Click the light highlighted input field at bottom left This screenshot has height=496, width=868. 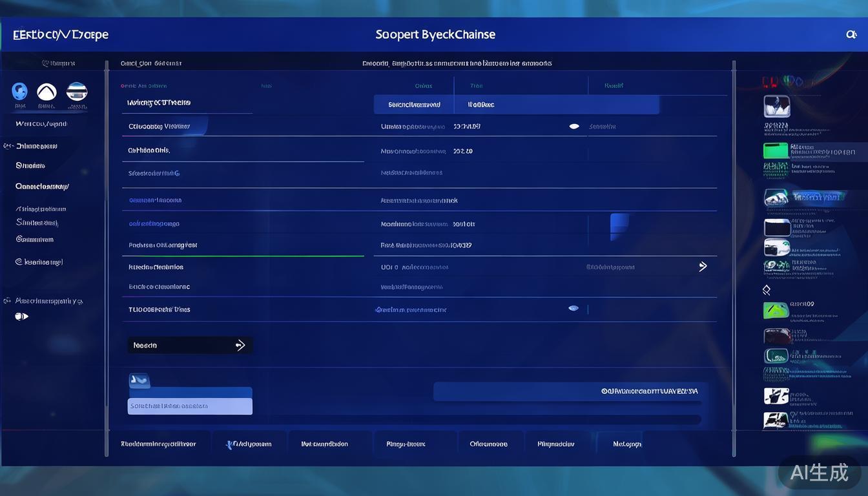[x=190, y=406]
